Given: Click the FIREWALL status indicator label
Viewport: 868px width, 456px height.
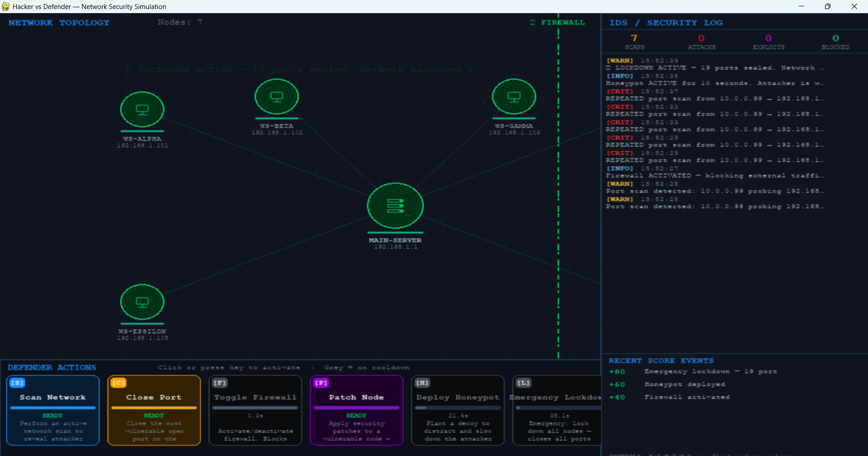Looking at the screenshot, I should pyautogui.click(x=558, y=23).
